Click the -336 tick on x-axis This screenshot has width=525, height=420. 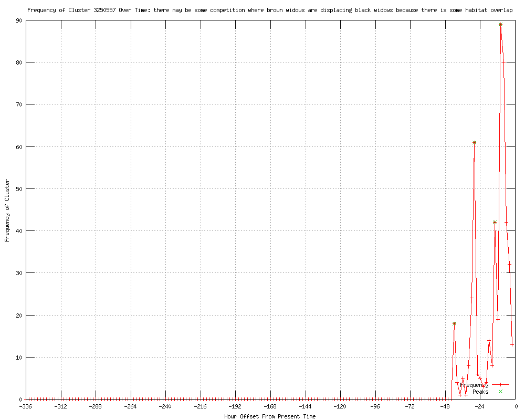pos(26,406)
